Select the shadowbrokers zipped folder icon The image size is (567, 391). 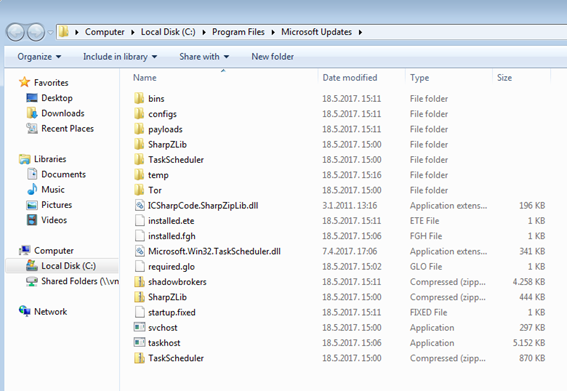coord(139,282)
